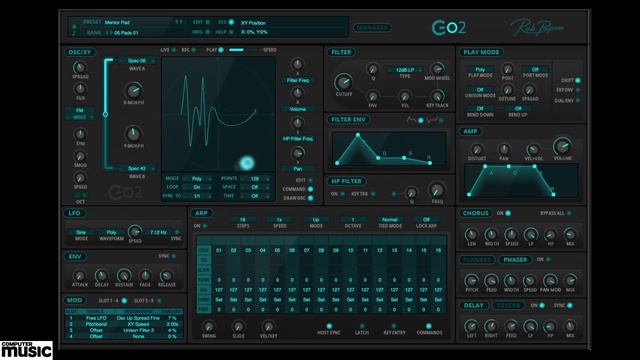
Task: Switch to Mod Slot 1-4
Action: (x=124, y=301)
